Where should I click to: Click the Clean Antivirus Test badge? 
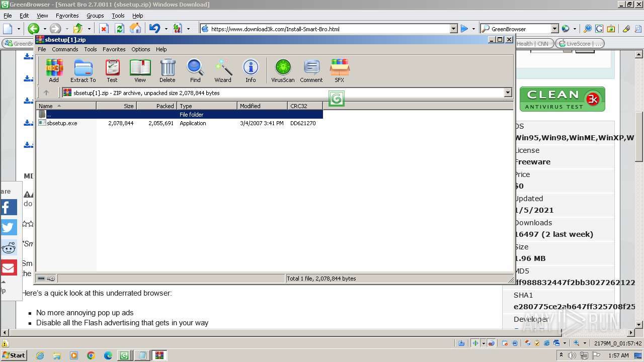562,99
